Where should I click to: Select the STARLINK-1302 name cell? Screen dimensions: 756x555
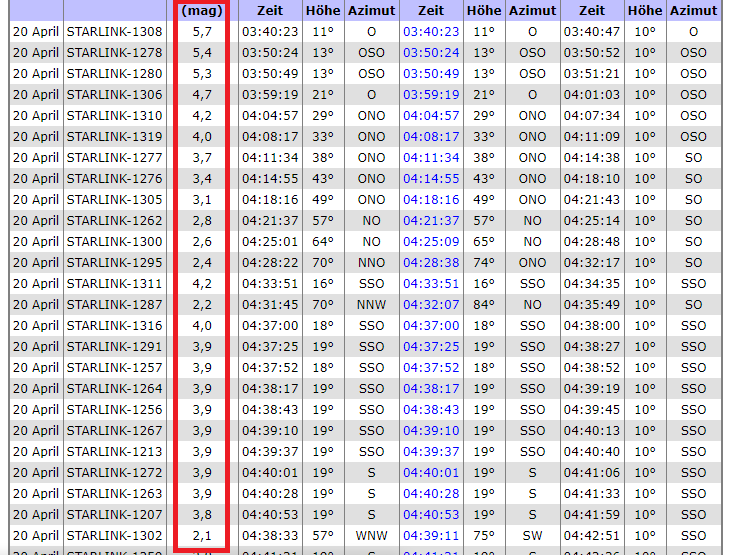click(114, 535)
